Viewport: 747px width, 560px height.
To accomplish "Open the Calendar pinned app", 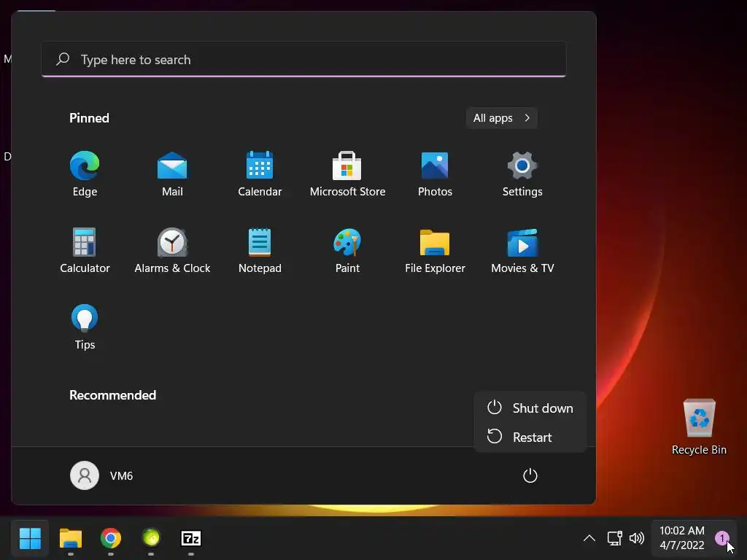I will pyautogui.click(x=260, y=174).
